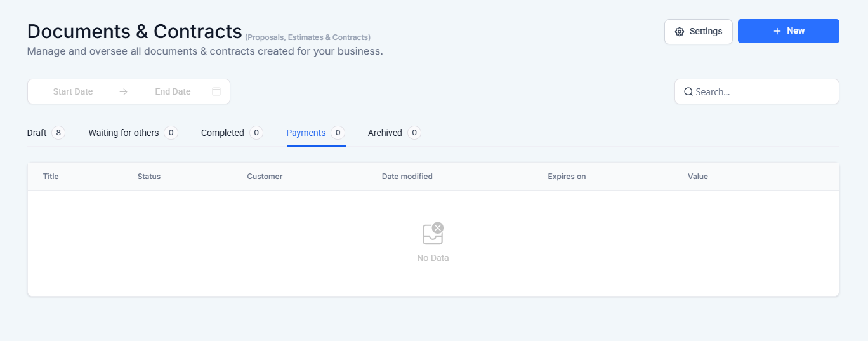Click the plus icon on New button
This screenshot has height=341, width=868.
click(x=777, y=31)
